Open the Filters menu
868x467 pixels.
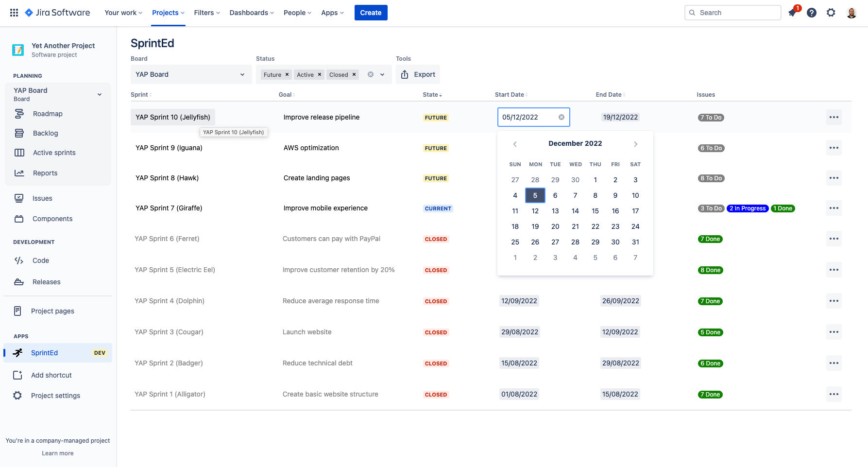pyautogui.click(x=207, y=13)
